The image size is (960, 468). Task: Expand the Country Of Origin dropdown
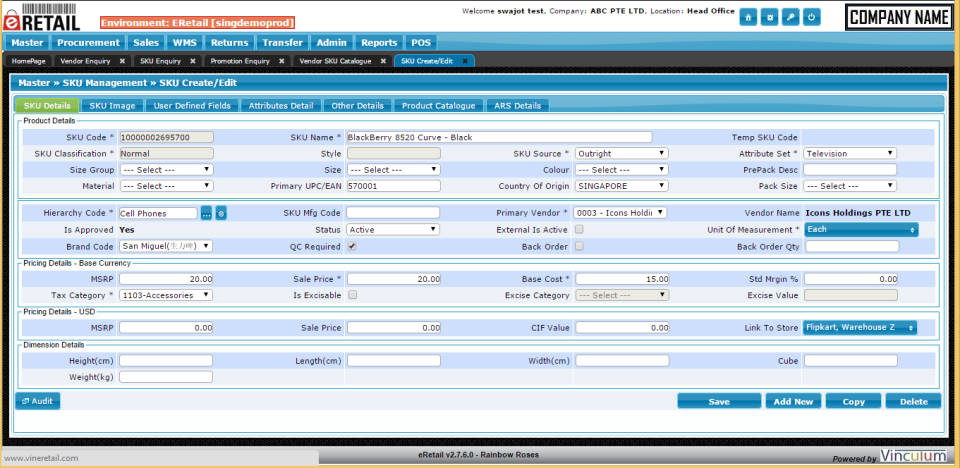click(x=620, y=186)
